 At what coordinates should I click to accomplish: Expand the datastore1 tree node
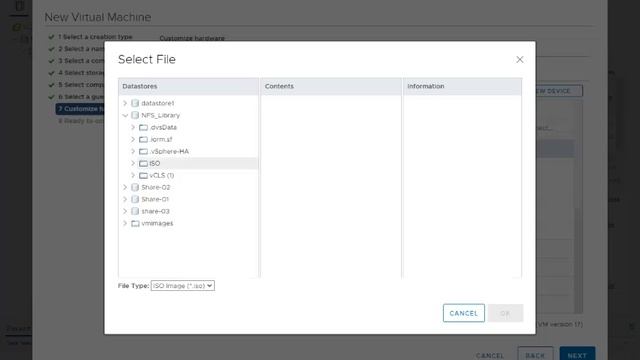(125, 103)
